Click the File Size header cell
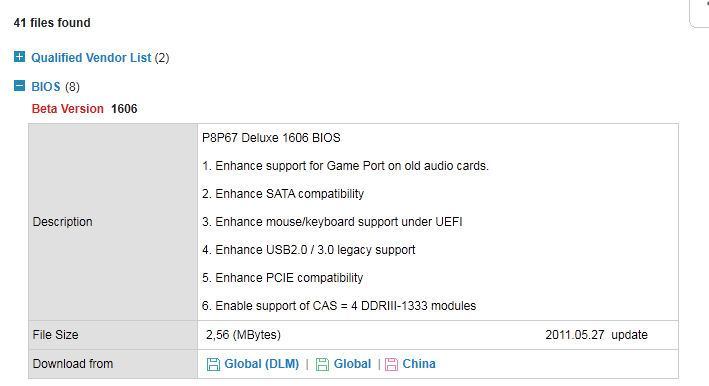 [113, 335]
